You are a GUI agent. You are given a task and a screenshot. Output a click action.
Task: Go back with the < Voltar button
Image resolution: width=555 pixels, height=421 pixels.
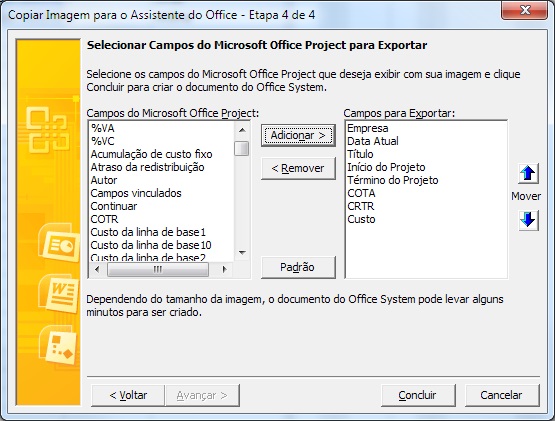[x=128, y=395]
